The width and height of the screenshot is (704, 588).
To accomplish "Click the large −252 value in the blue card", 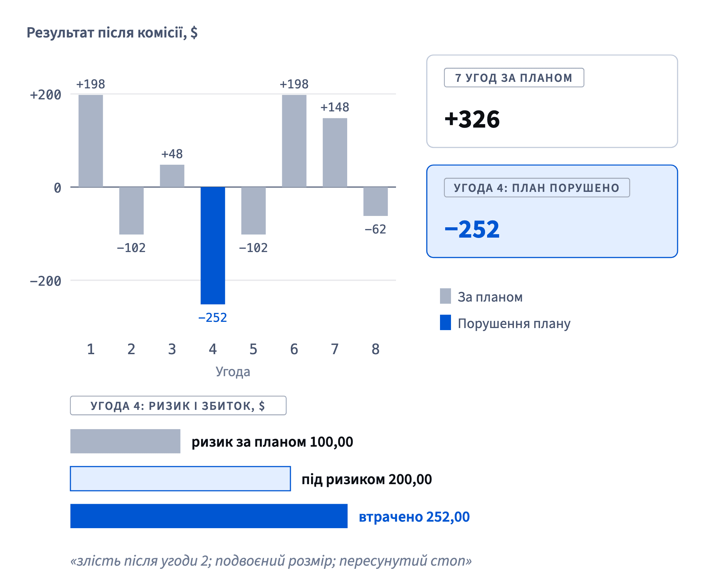I will tap(472, 229).
